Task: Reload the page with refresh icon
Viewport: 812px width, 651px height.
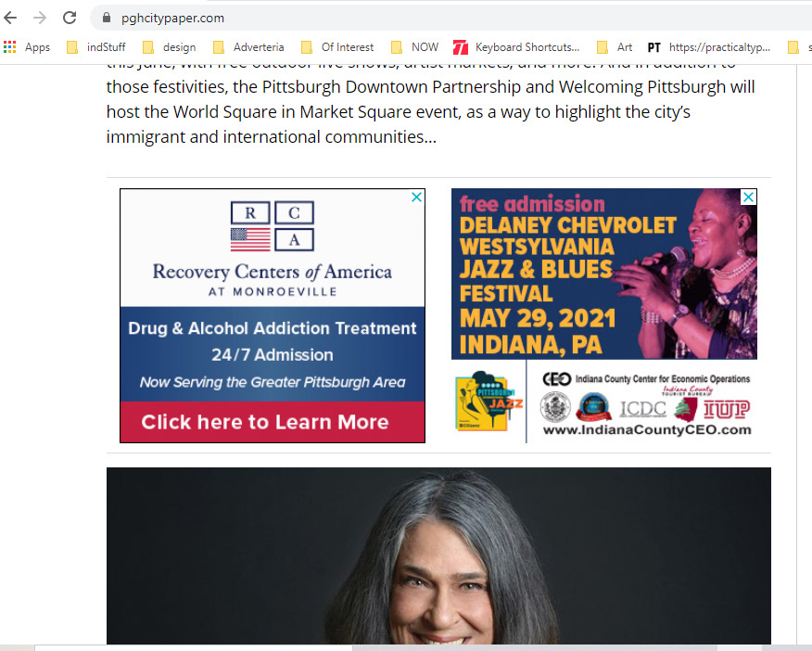Action: (x=70, y=19)
